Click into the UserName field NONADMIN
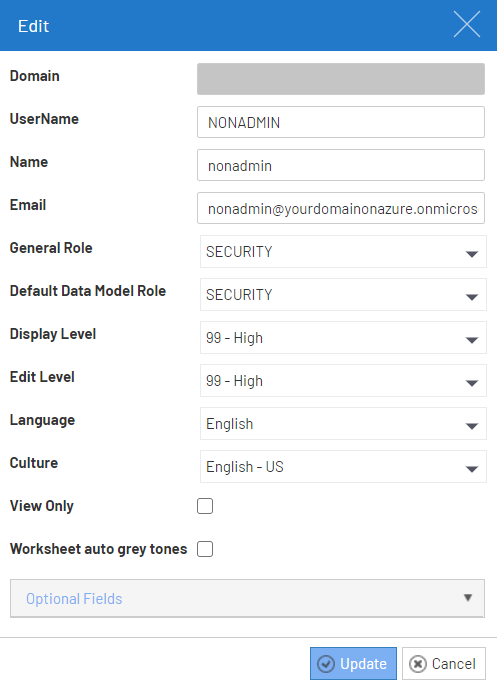The image size is (497, 691). pos(341,122)
